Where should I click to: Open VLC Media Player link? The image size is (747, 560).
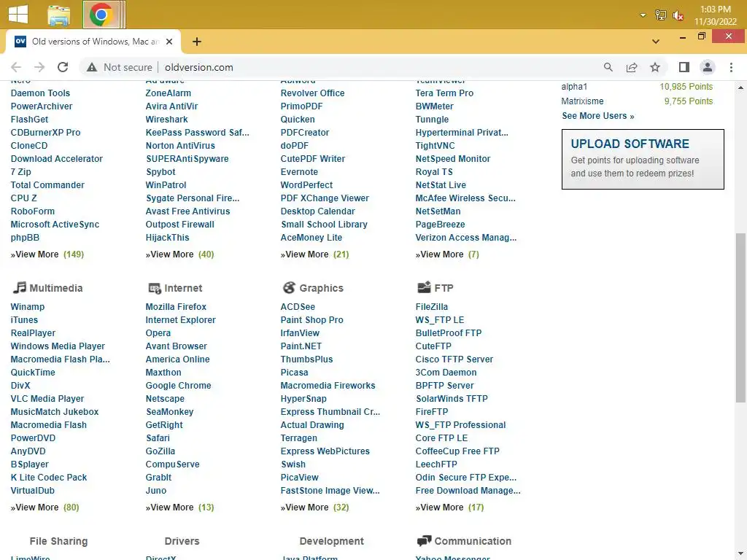point(47,399)
